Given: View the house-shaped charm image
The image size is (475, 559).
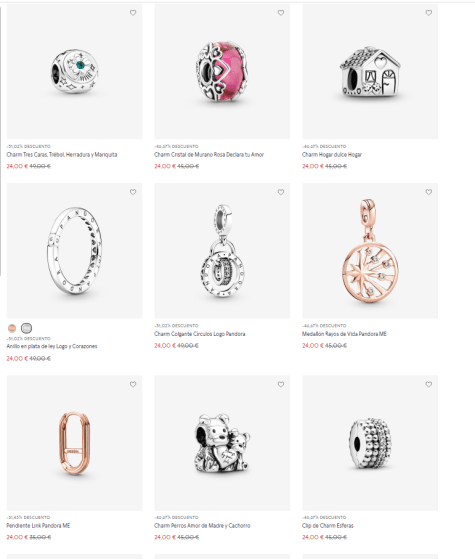Looking at the screenshot, I should click(x=370, y=72).
